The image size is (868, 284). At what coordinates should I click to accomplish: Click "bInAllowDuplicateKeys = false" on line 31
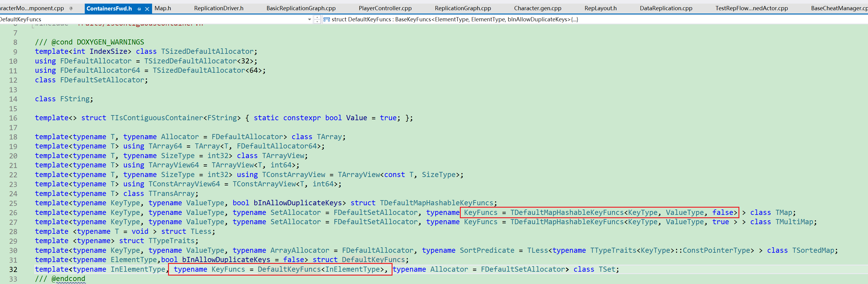243,260
